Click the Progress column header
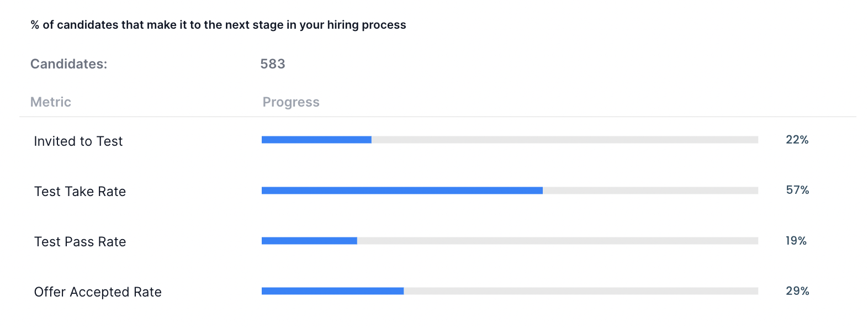 click(x=291, y=102)
